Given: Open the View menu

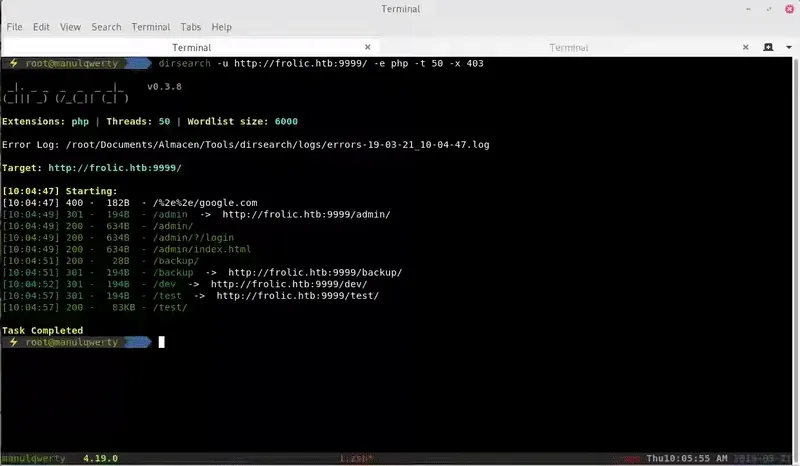Looking at the screenshot, I should pyautogui.click(x=71, y=27).
